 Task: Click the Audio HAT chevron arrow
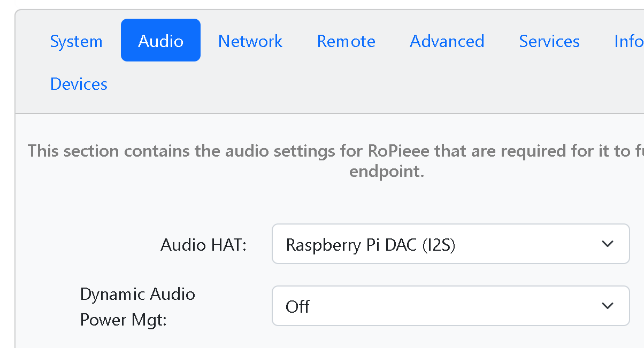(608, 244)
